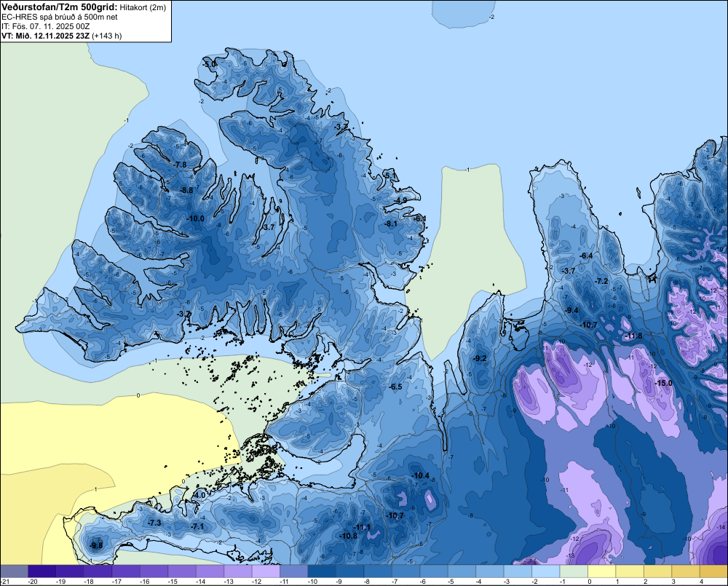Viewport: 728px width, 586px height.
Task: Select the legend swatch between -14 and -13
Action: click(x=210, y=571)
